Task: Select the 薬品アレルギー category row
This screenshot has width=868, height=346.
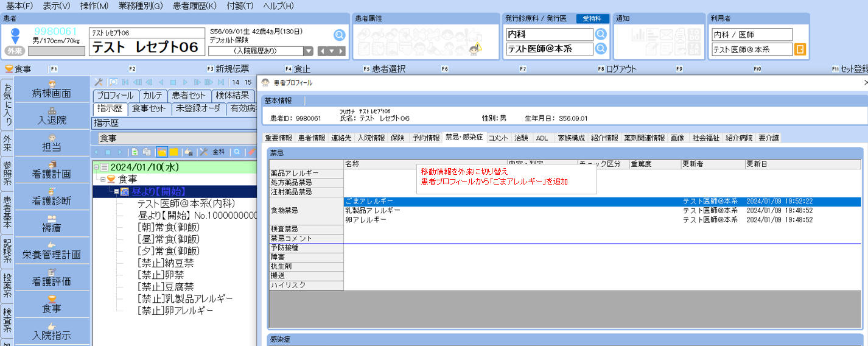Action: (x=307, y=174)
